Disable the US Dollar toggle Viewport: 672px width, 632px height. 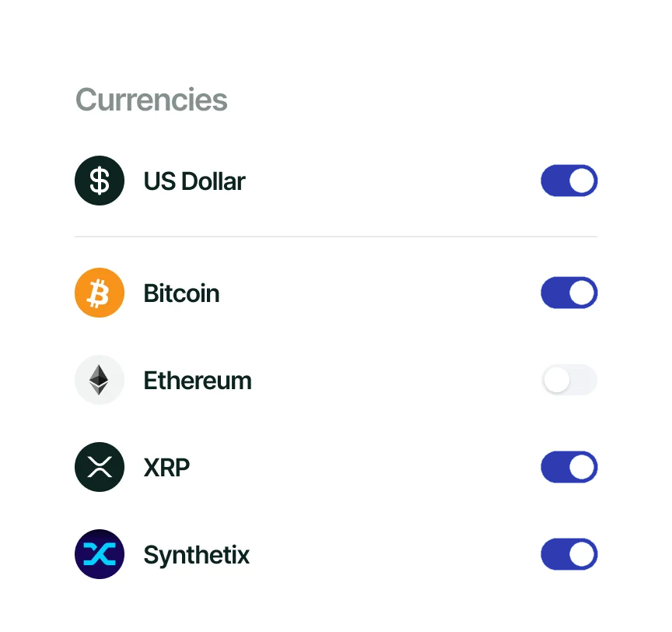[569, 181]
